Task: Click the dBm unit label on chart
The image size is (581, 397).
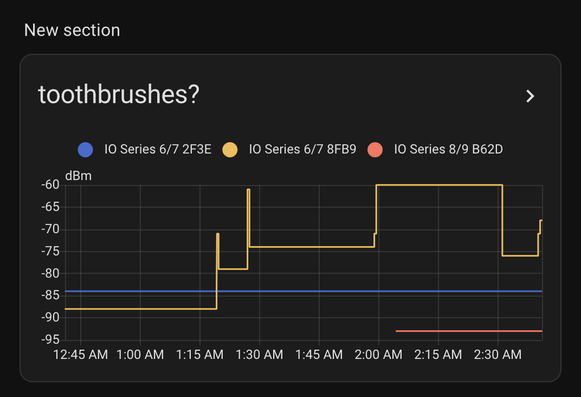Action: [x=78, y=176]
